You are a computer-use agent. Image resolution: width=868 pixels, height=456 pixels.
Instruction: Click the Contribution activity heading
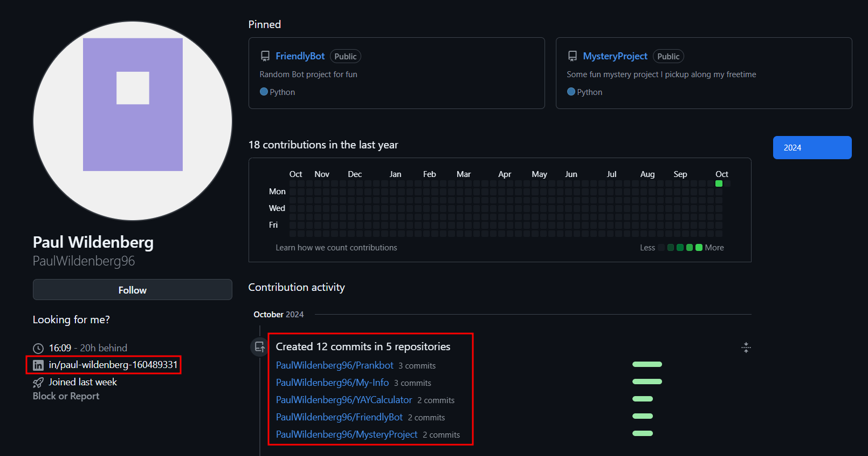(x=297, y=287)
